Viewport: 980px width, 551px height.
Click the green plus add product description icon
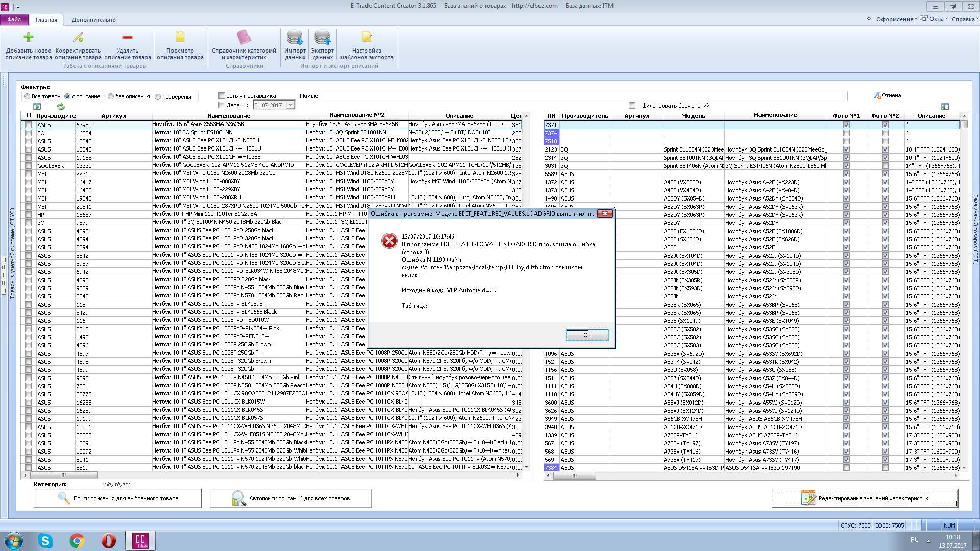pos(29,37)
